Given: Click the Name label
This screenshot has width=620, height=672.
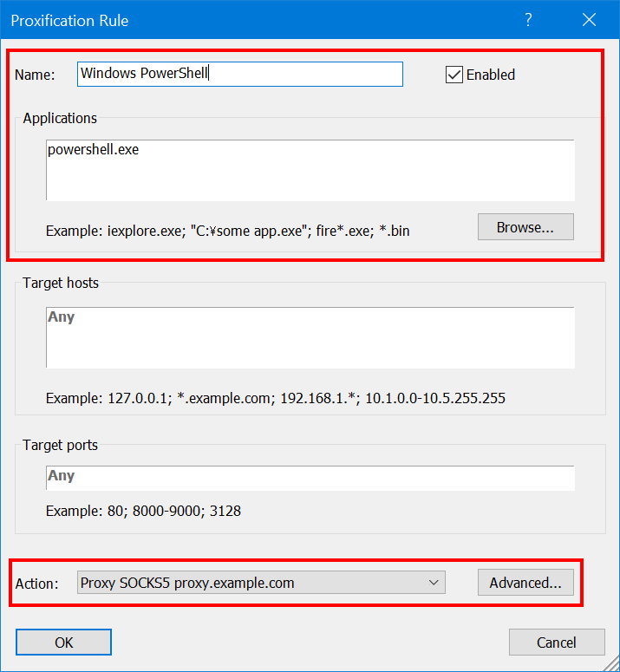Looking at the screenshot, I should (35, 75).
